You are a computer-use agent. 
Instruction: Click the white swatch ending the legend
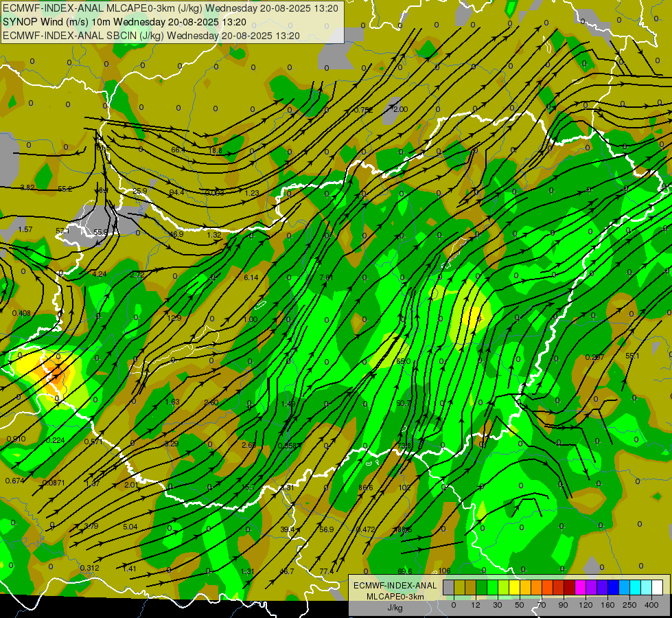(658, 587)
